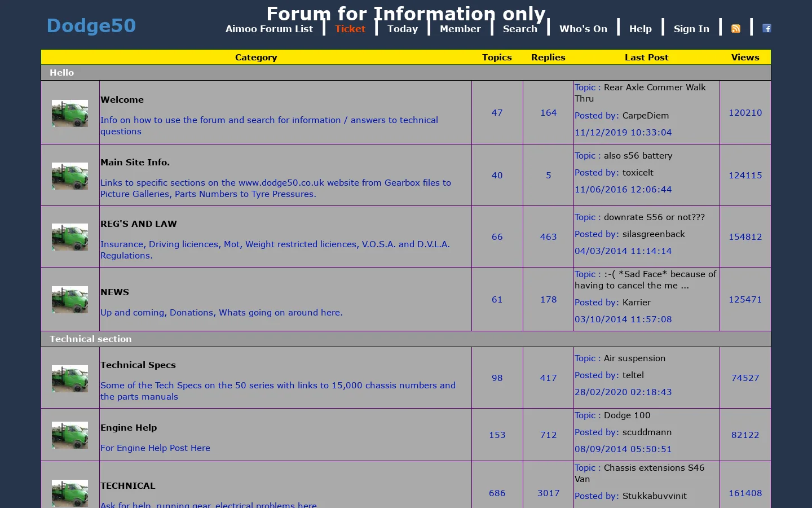Click the Welcome replies count 164
Image resolution: width=812 pixels, height=508 pixels.
click(548, 113)
